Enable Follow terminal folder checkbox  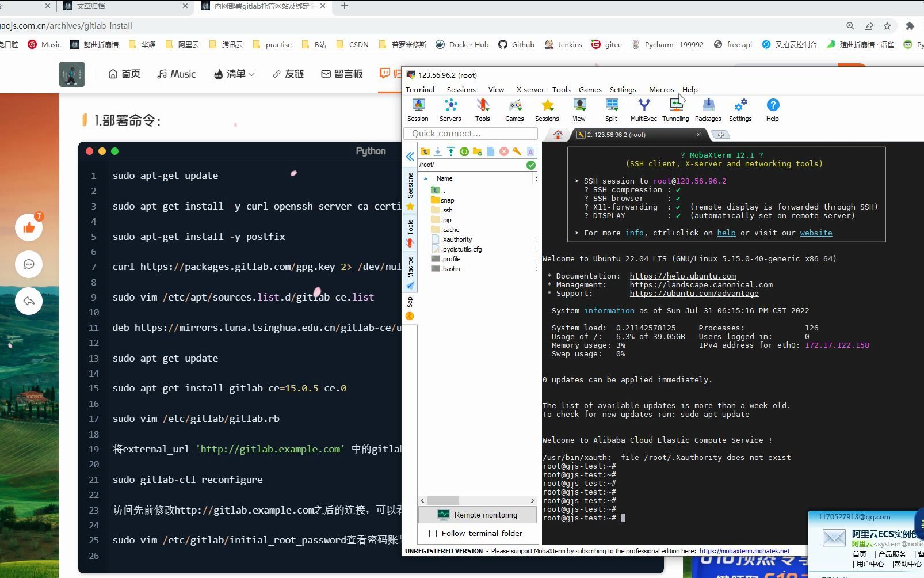tap(433, 534)
